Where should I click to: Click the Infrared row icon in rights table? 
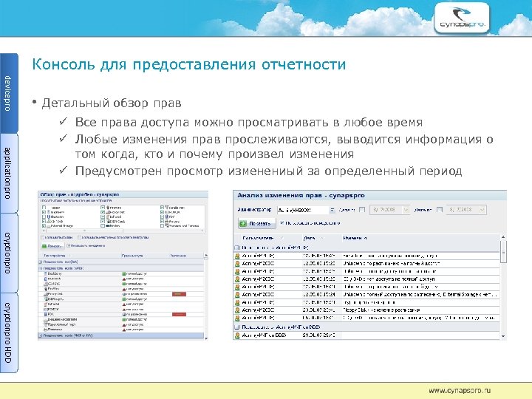point(46,304)
